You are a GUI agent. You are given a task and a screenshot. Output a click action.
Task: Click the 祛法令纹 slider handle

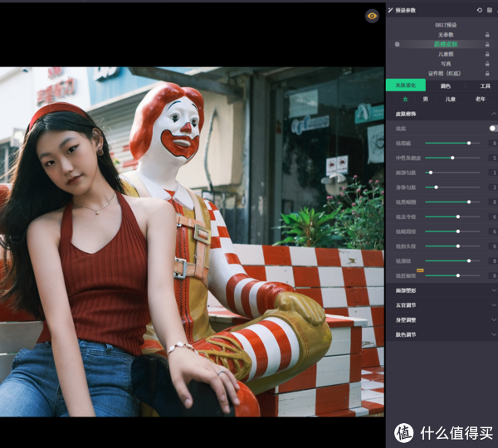tap(458, 217)
